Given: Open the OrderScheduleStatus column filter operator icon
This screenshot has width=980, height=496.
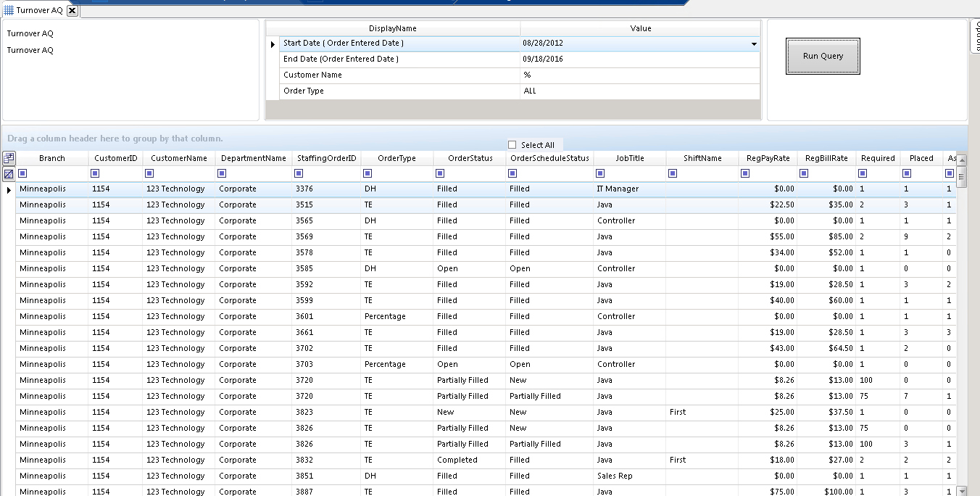Looking at the screenshot, I should (x=512, y=173).
